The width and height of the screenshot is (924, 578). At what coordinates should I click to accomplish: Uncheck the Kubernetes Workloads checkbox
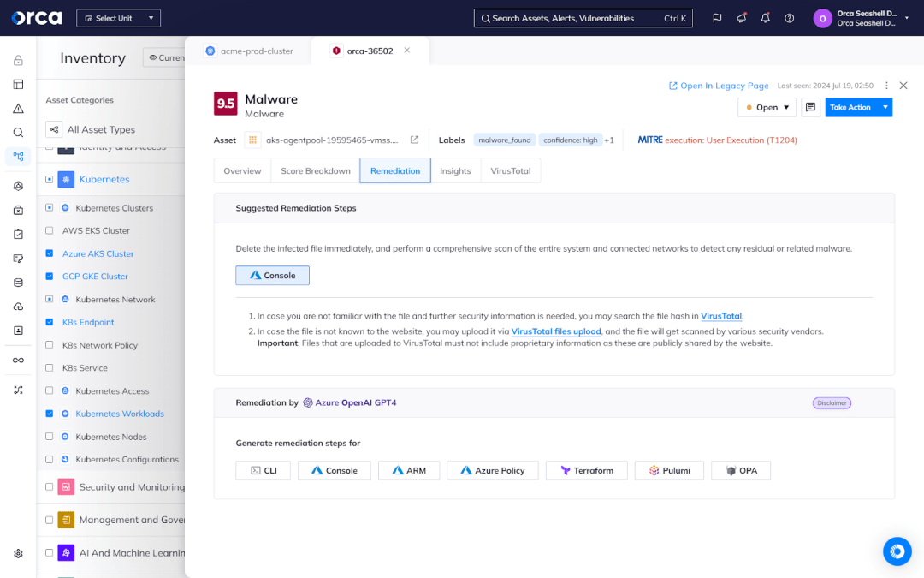[50, 414]
